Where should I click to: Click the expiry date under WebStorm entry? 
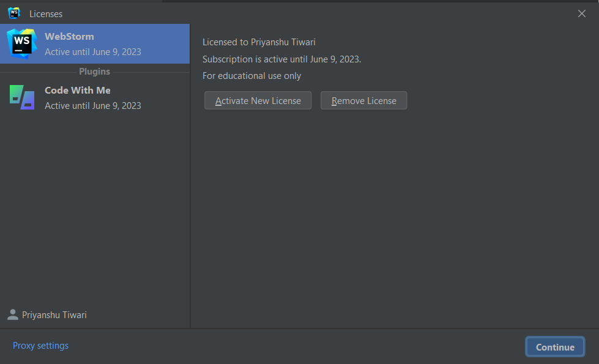(93, 52)
